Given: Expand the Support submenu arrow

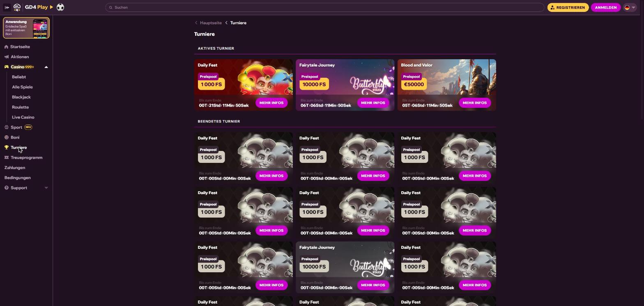Looking at the screenshot, I should pyautogui.click(x=46, y=188).
